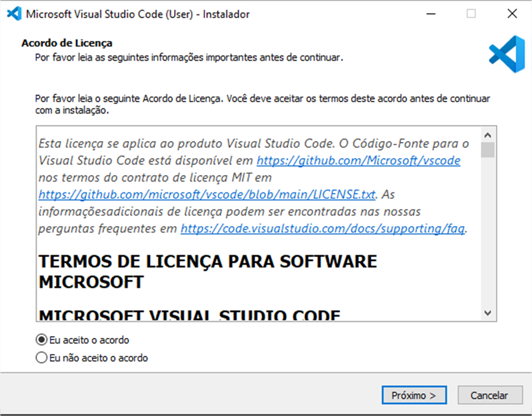Click the "Acordo de Licença" heading
The height and width of the screenshot is (416, 532).
tap(67, 43)
